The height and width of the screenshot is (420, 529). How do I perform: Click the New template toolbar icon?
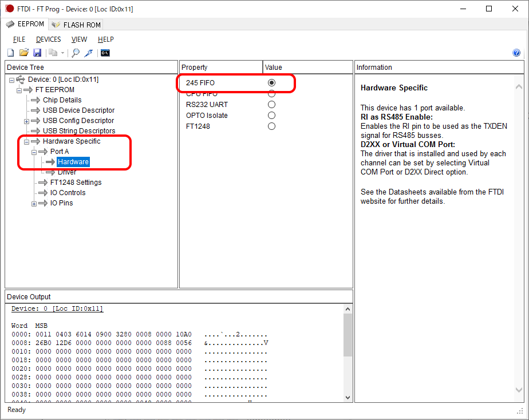[10, 53]
